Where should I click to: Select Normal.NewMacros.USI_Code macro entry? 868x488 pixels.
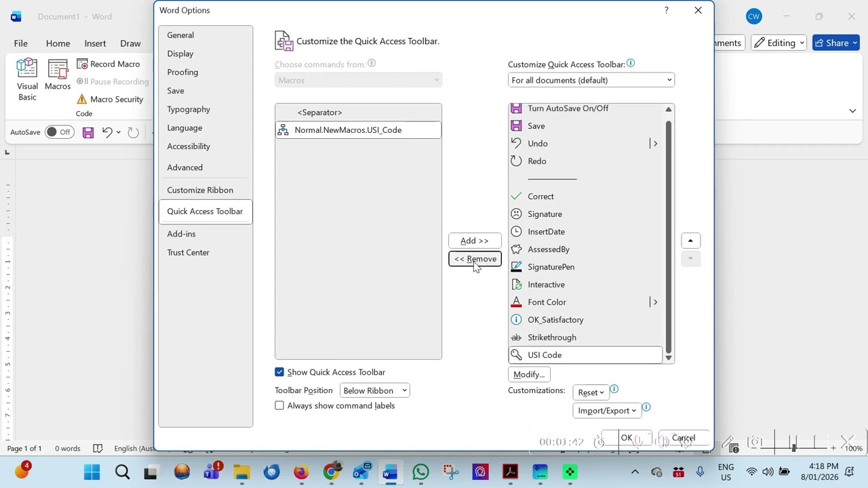(x=358, y=130)
